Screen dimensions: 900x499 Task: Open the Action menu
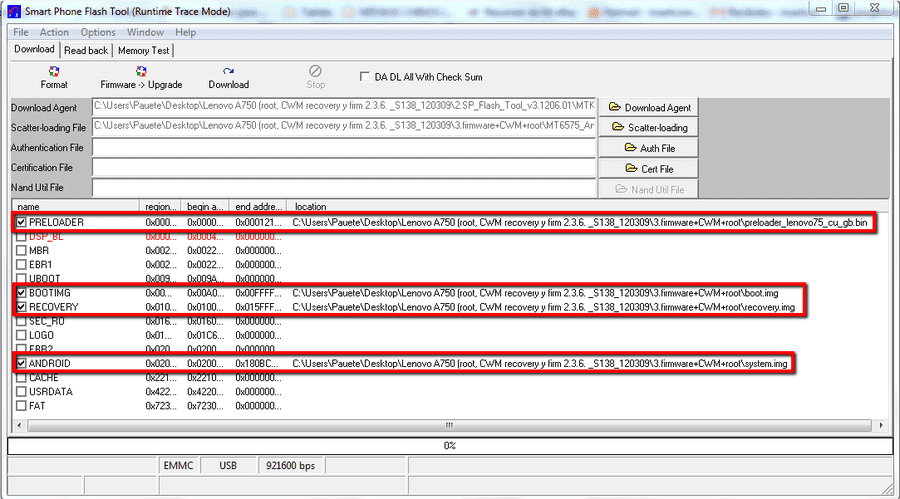(54, 32)
